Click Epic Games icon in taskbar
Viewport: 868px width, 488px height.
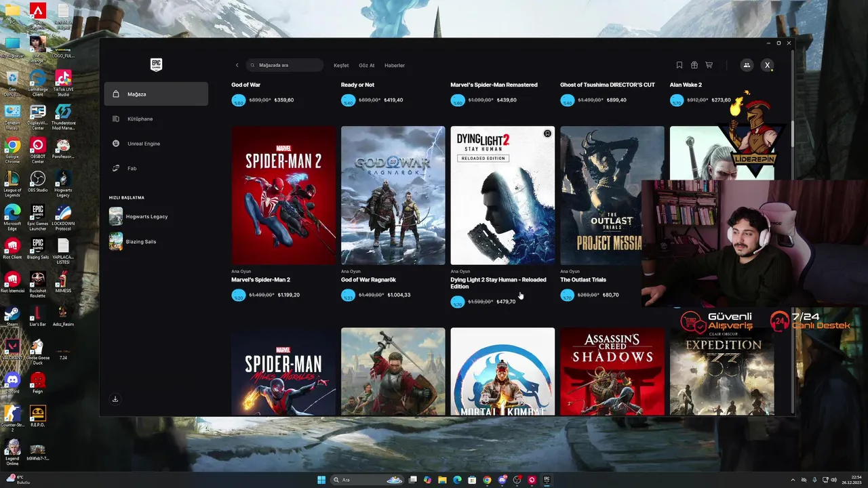[x=547, y=480]
